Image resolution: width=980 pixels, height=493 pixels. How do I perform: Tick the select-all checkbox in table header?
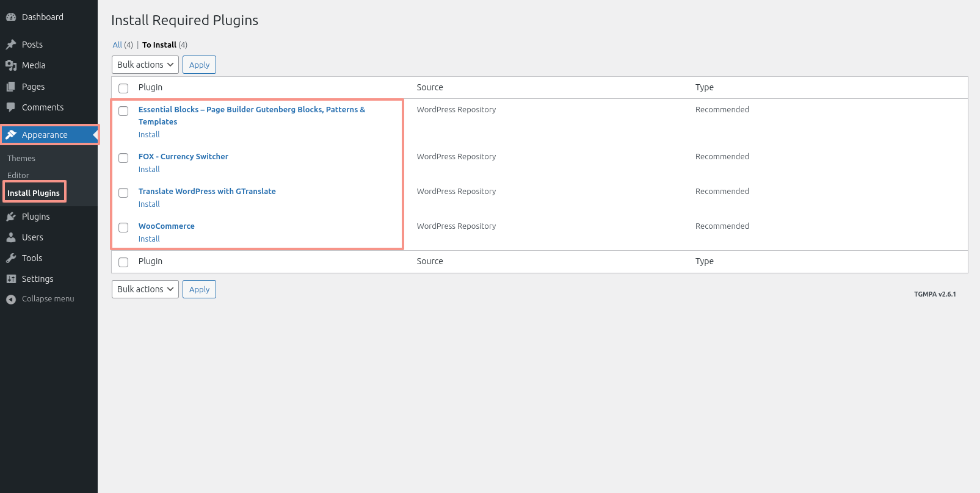(x=123, y=88)
